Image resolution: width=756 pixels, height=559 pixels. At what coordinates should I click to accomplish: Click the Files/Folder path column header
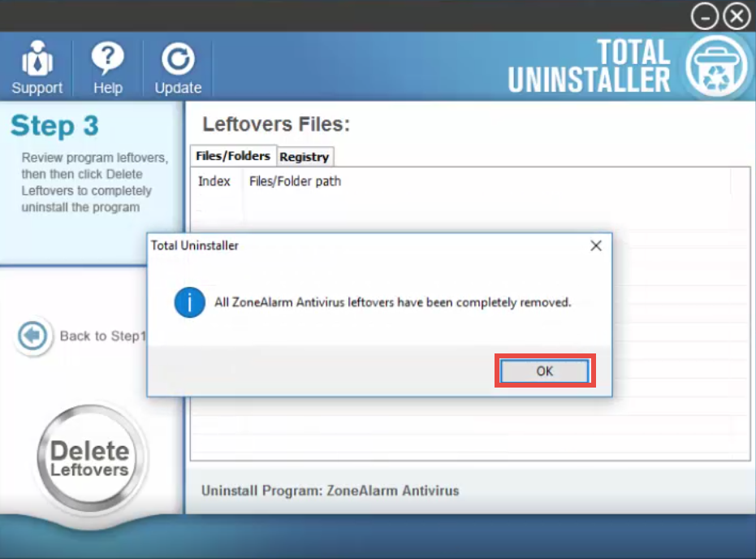[x=295, y=181]
